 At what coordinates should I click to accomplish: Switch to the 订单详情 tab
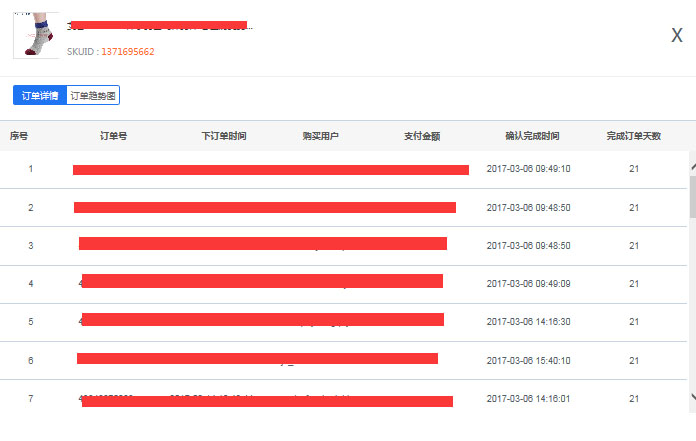39,95
